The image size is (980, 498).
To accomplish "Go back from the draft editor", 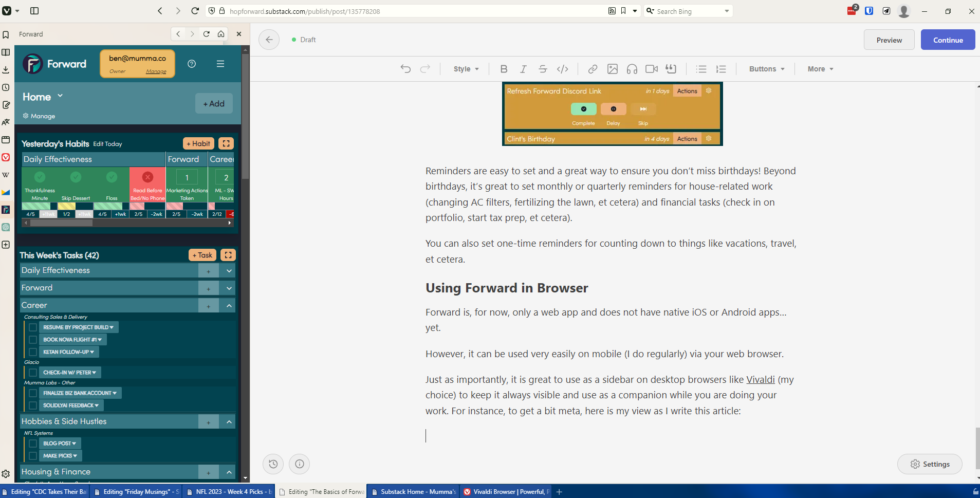I will (269, 40).
